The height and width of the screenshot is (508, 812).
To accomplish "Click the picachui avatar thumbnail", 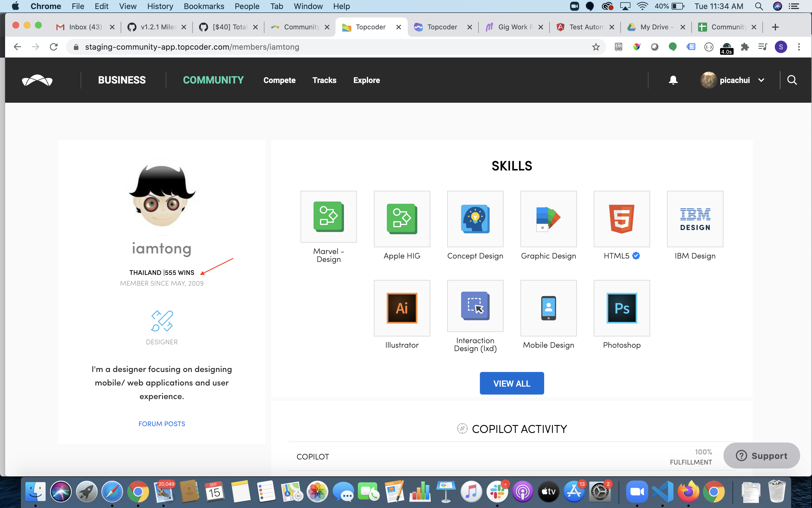I will coord(708,80).
